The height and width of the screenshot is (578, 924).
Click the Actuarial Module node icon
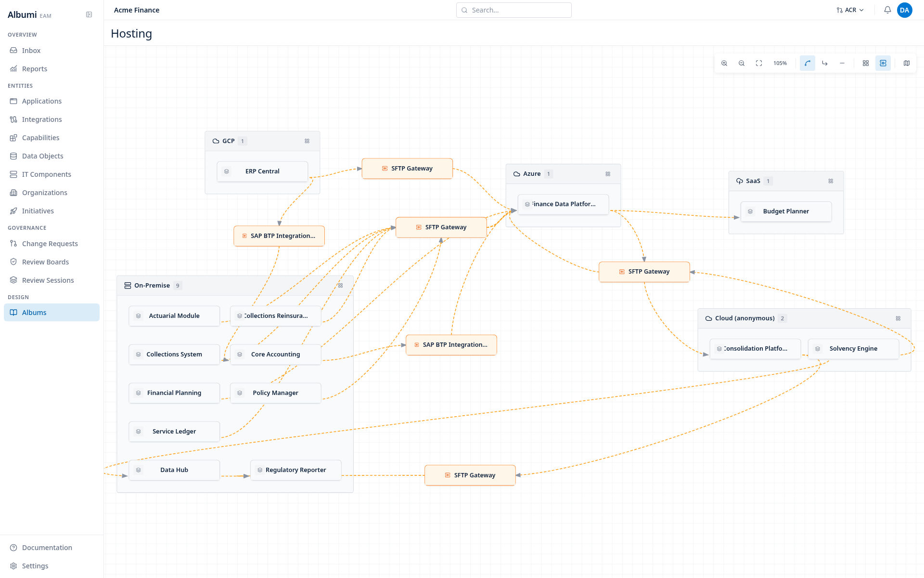(x=139, y=316)
